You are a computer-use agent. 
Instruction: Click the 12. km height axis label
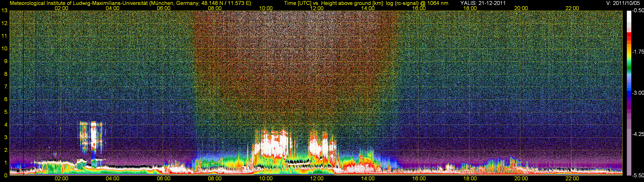[5, 23]
